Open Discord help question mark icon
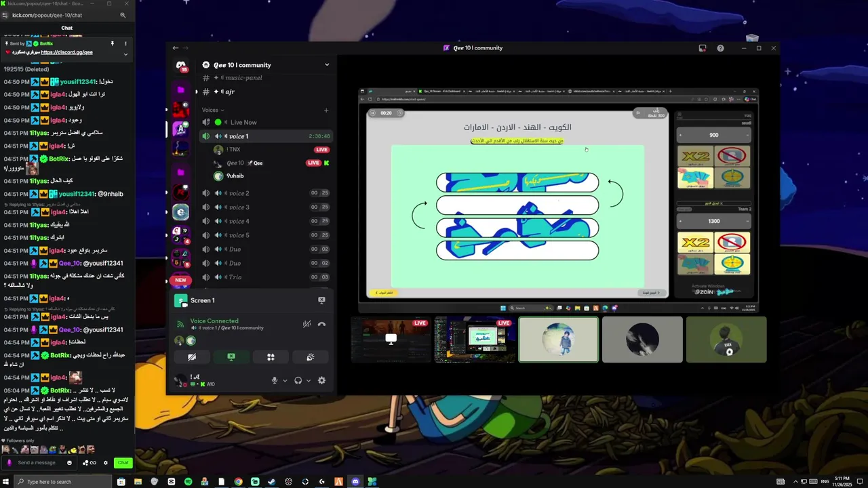The image size is (868, 488). pyautogui.click(x=720, y=48)
